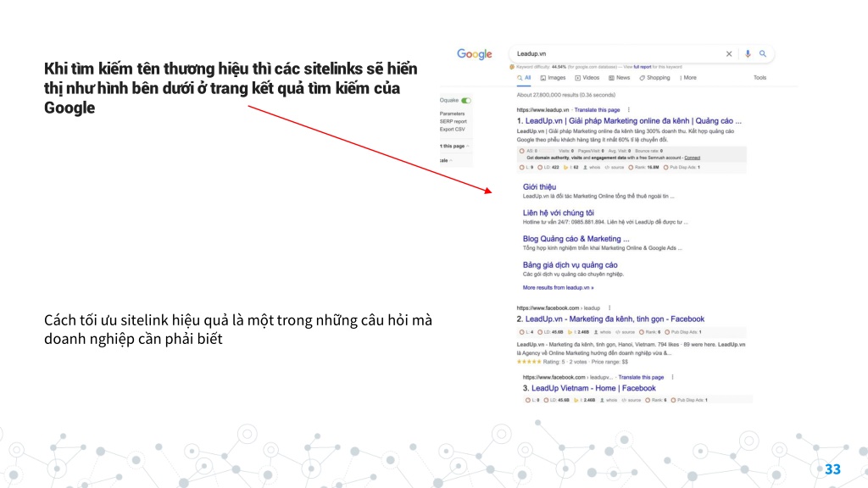
Task: Click the slide number 33
Action: point(832,469)
